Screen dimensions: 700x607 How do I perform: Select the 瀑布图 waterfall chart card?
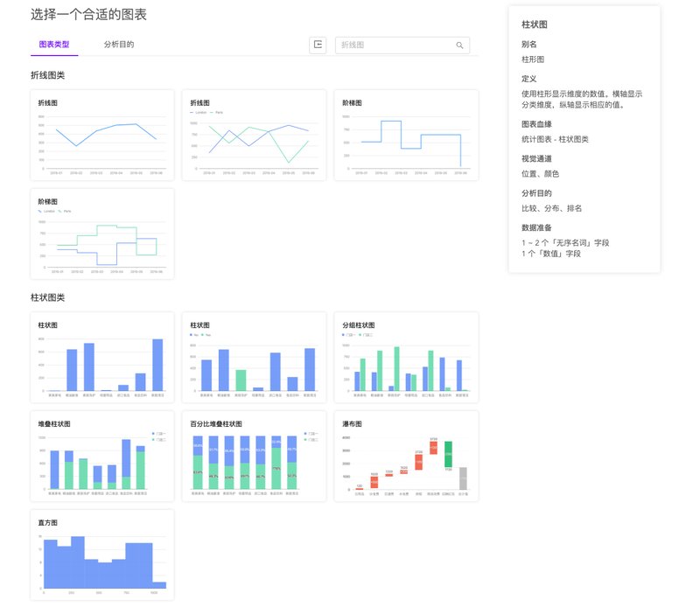406,457
